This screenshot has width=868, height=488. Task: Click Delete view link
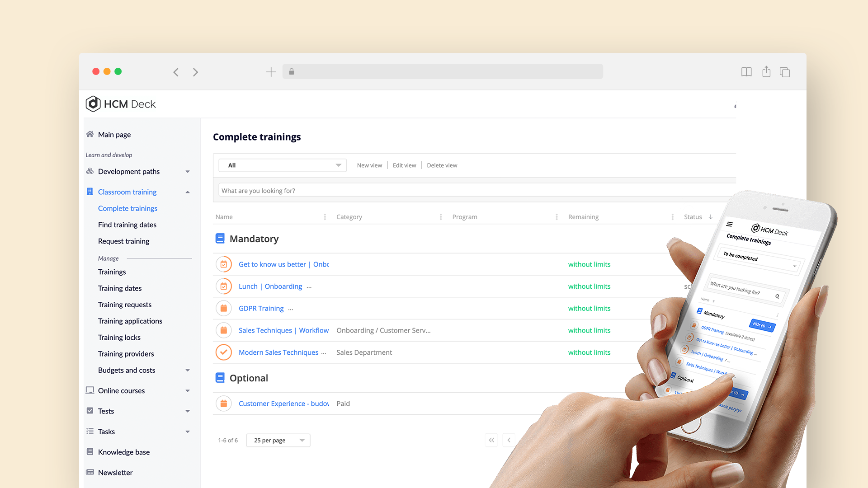point(442,165)
